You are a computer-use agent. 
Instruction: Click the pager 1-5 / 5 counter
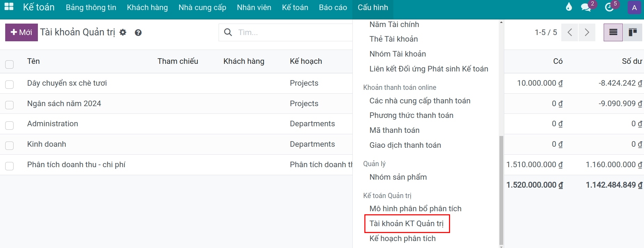point(546,32)
